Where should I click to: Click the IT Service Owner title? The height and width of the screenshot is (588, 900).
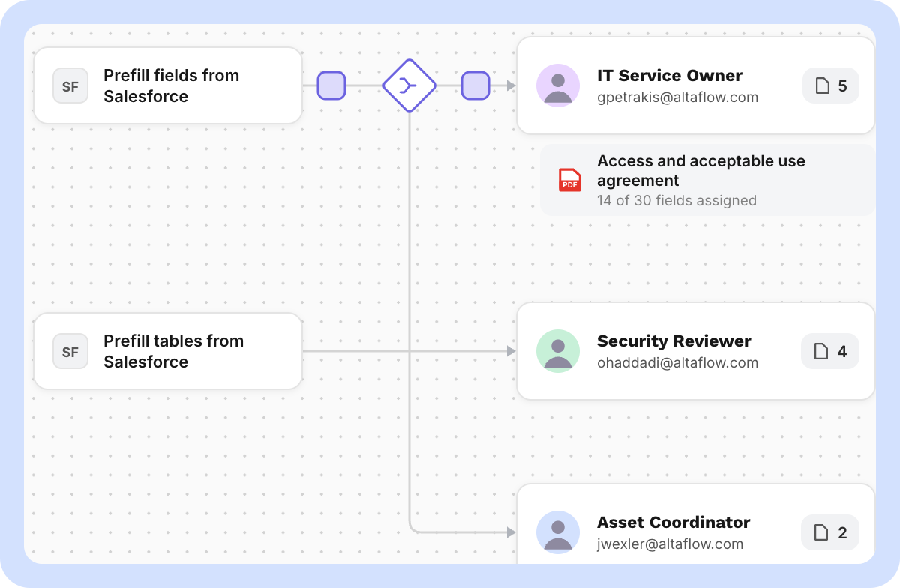pyautogui.click(x=670, y=75)
